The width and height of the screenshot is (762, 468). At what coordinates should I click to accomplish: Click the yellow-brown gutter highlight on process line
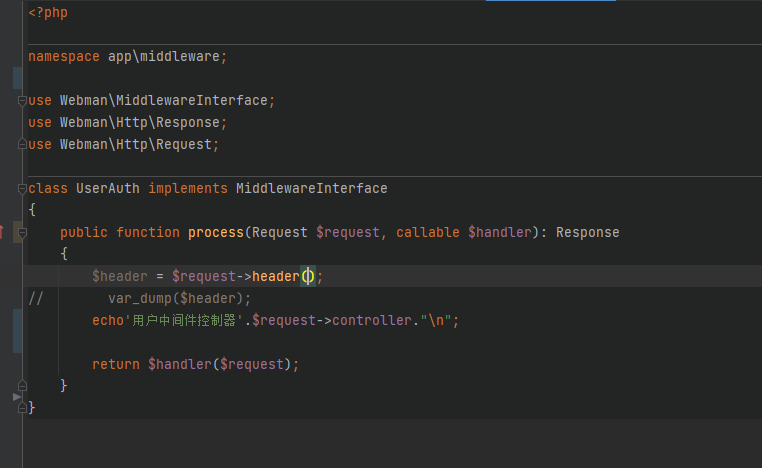pos(17,232)
